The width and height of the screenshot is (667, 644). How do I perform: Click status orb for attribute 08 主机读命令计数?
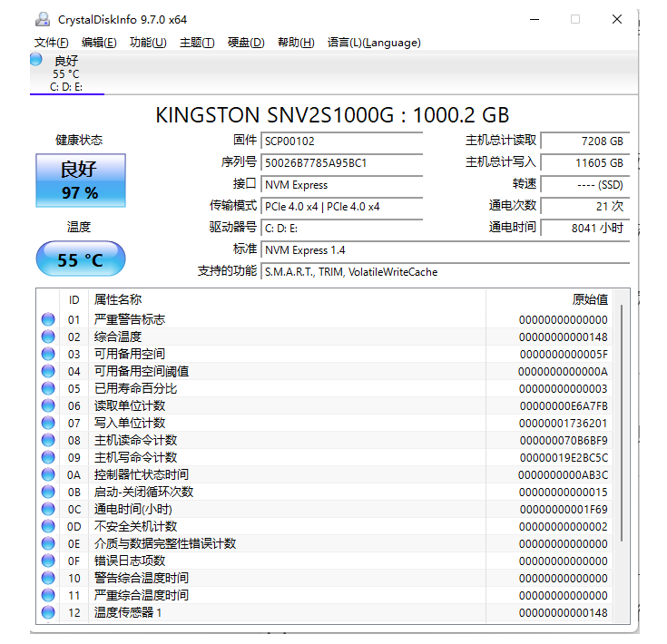pyautogui.click(x=48, y=440)
